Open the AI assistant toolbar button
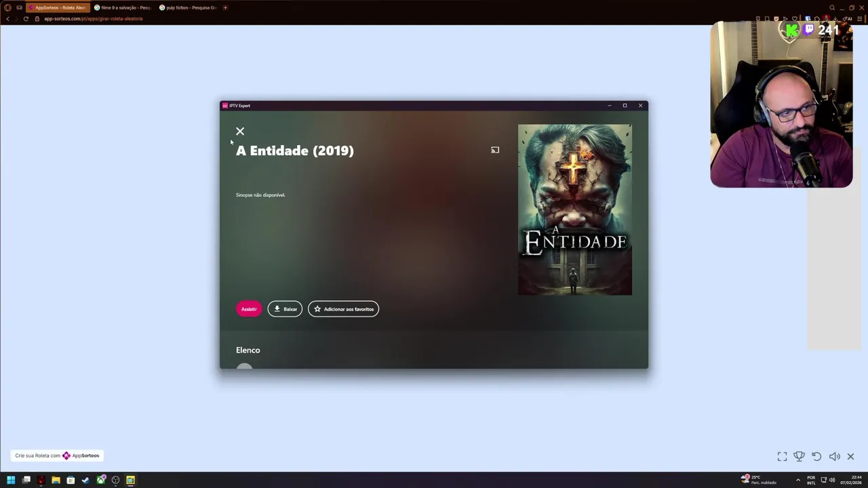 pos(848,18)
